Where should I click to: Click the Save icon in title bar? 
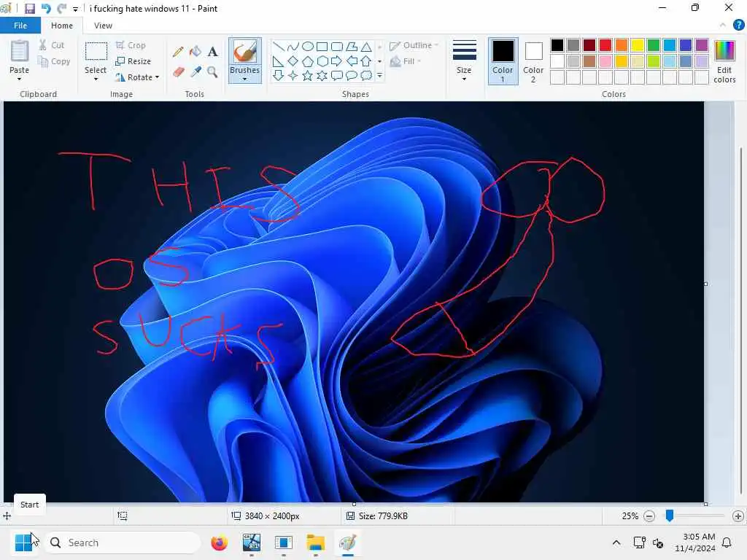29,9
